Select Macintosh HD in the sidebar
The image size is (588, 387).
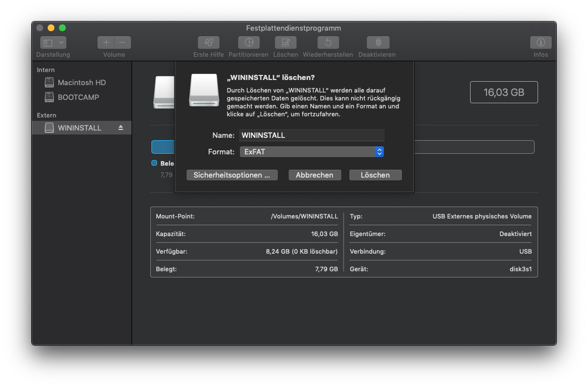point(82,83)
